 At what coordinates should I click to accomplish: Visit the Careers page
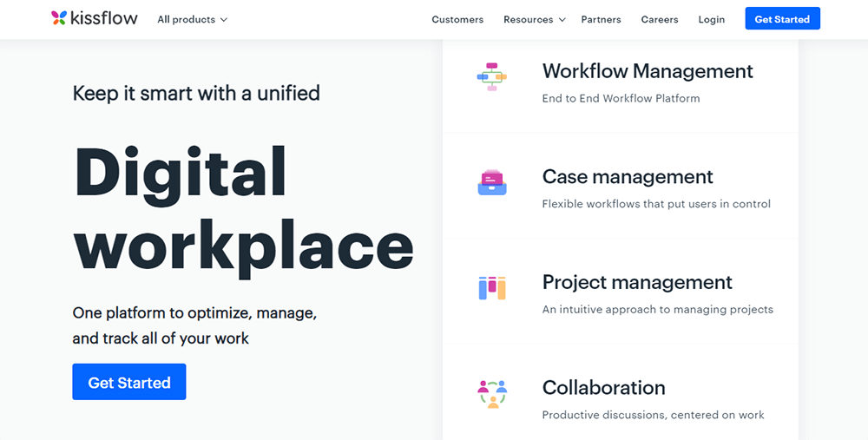660,19
